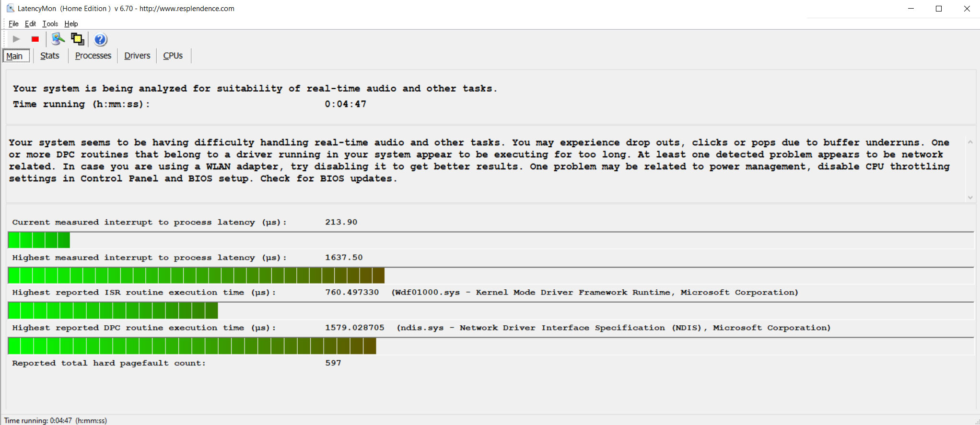Click the system analysis warning paragraph

479,161
